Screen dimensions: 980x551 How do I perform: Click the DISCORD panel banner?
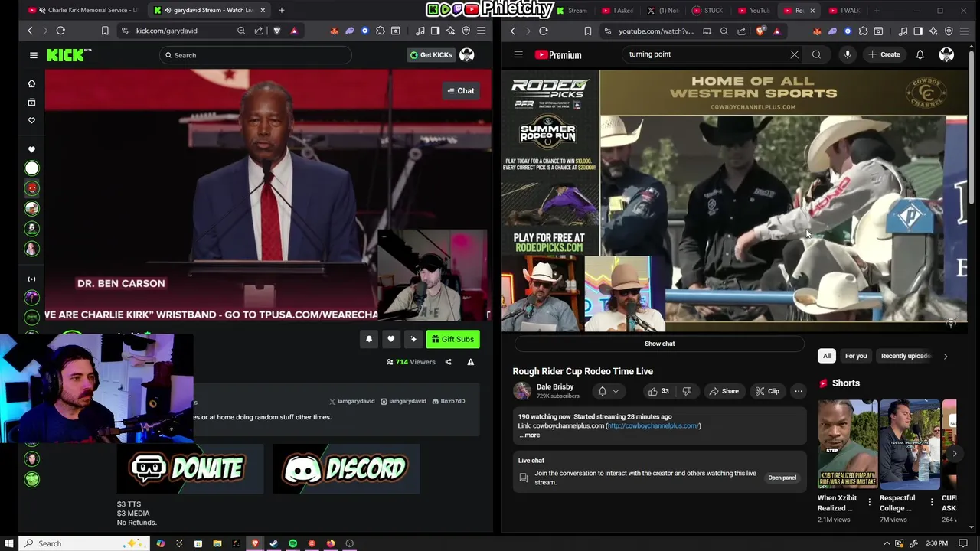(x=346, y=468)
